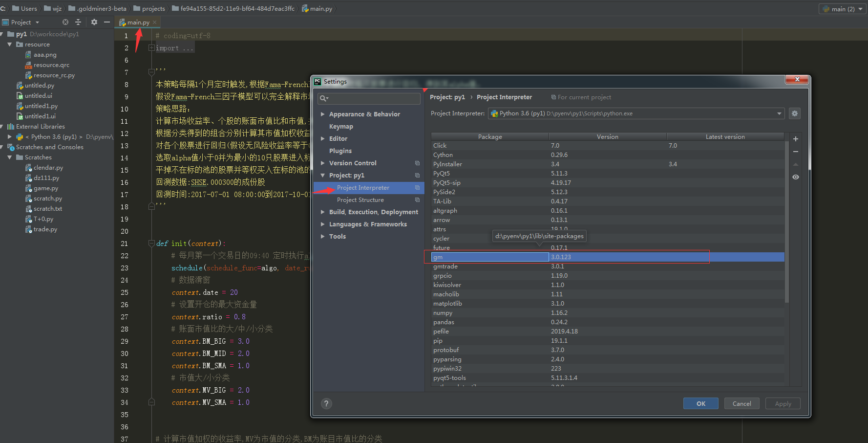Sort by the Version column header
Screen dimensions: 868x443
pos(607,136)
